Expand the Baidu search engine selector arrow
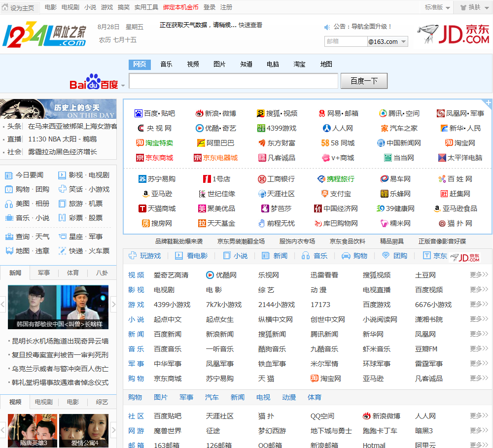The image size is (493, 448). (123, 86)
